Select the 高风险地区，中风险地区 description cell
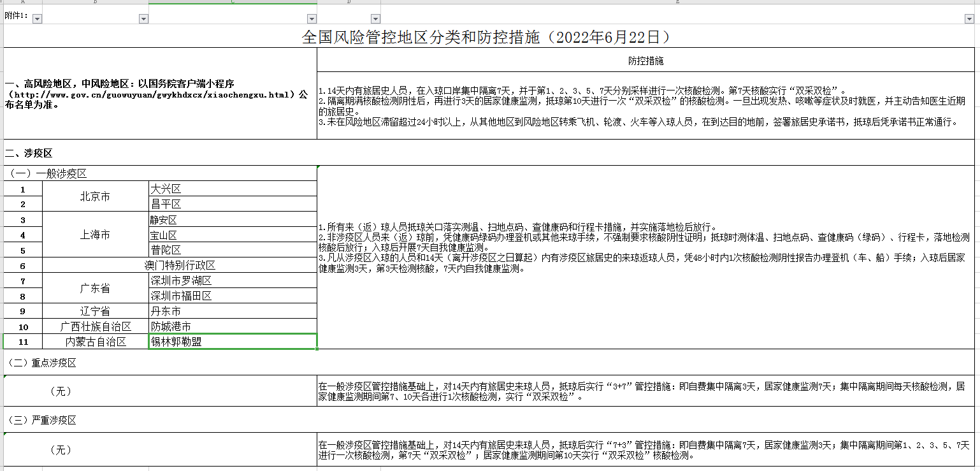 [160, 94]
